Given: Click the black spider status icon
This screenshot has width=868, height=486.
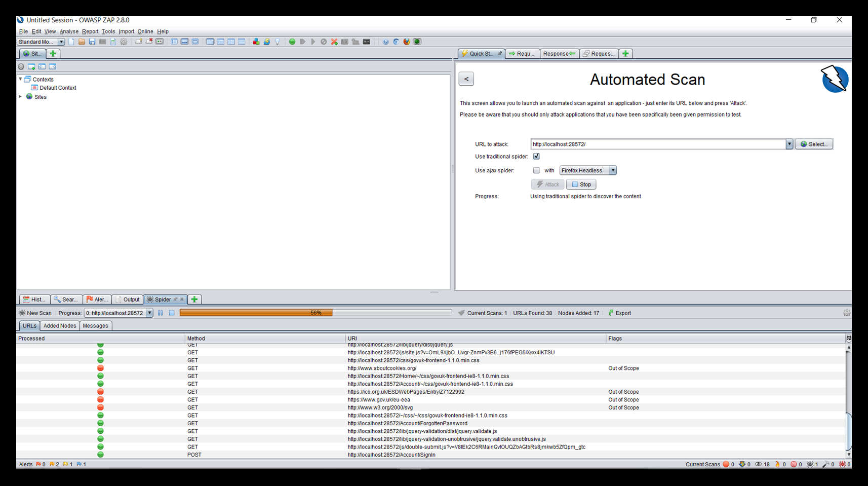Looking at the screenshot, I should tap(810, 464).
